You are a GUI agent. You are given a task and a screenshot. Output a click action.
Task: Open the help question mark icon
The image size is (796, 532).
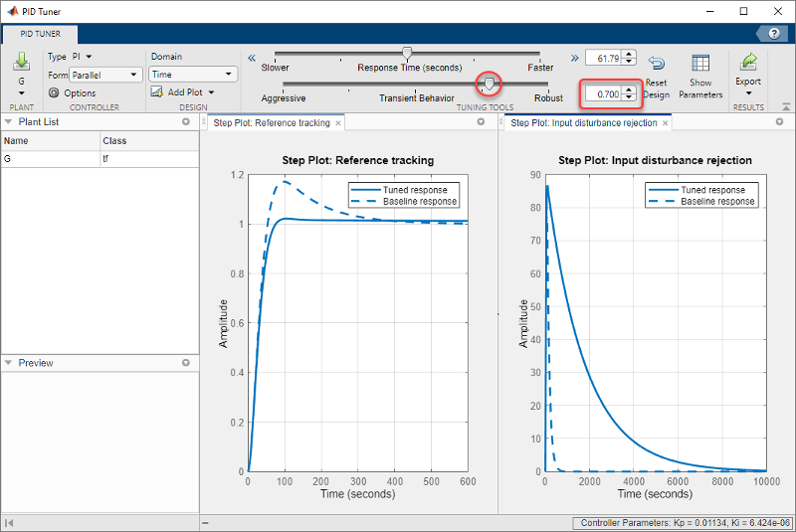[774, 34]
